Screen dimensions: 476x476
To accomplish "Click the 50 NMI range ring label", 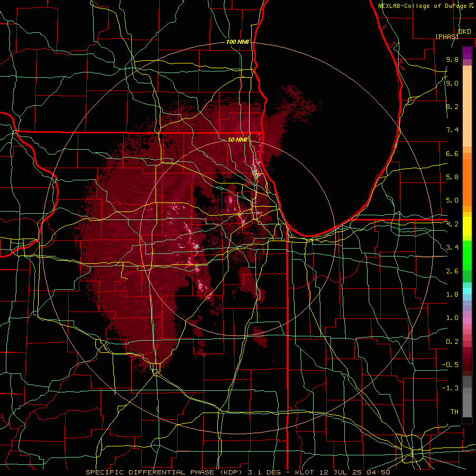I will coord(237,140).
